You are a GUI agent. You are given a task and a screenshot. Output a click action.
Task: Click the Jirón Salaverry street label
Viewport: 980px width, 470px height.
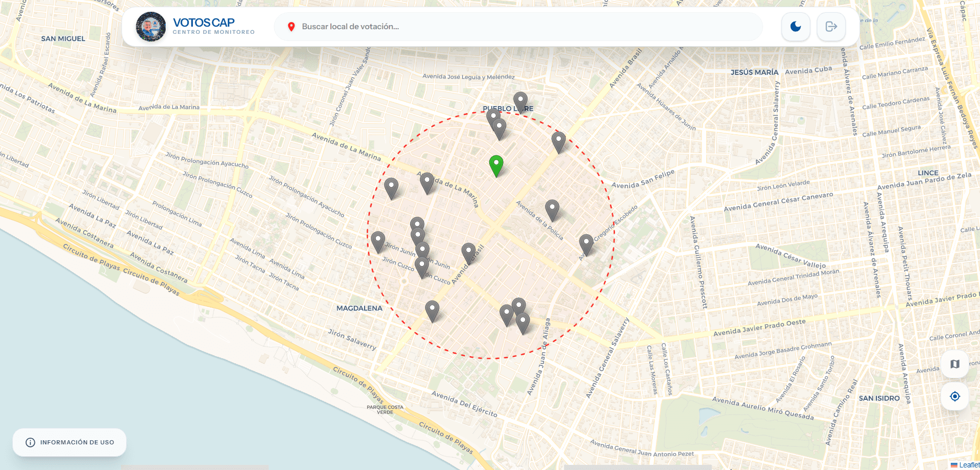tap(352, 340)
